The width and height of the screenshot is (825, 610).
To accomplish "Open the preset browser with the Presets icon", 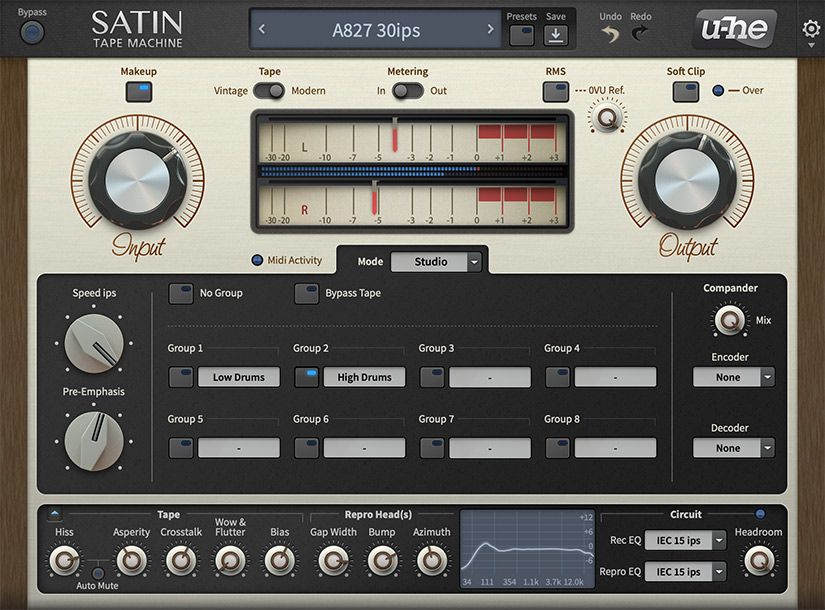I will (x=522, y=33).
